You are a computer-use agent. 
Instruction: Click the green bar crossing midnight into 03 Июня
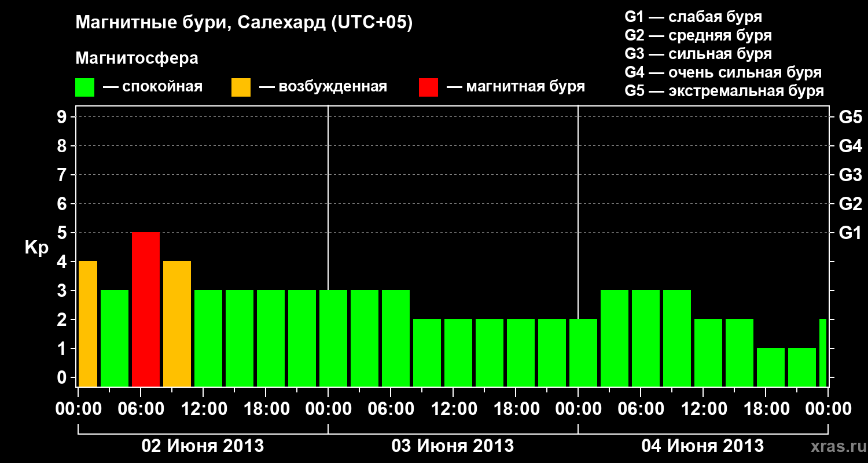click(333, 338)
